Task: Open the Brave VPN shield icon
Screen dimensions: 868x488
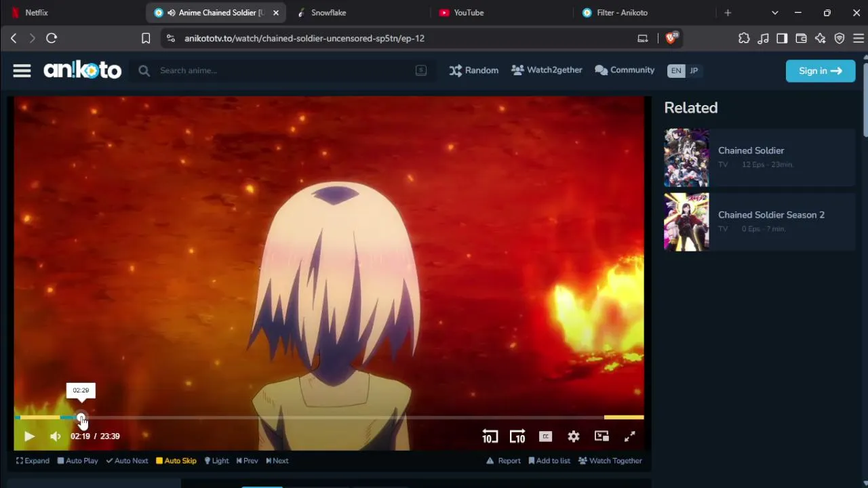Action: point(839,39)
